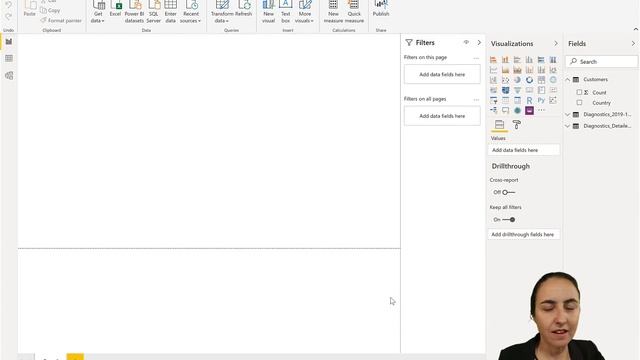Select the Area chart visual
This screenshot has width=640, height=360.
click(505, 70)
